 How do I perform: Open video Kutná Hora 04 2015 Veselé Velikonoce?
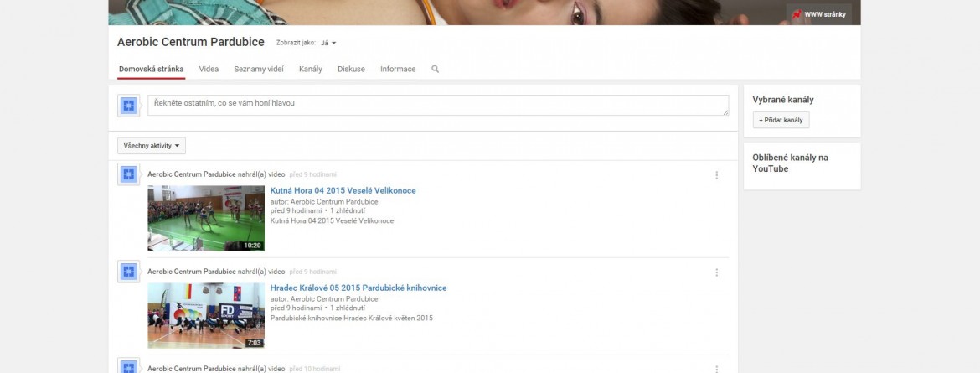(343, 190)
